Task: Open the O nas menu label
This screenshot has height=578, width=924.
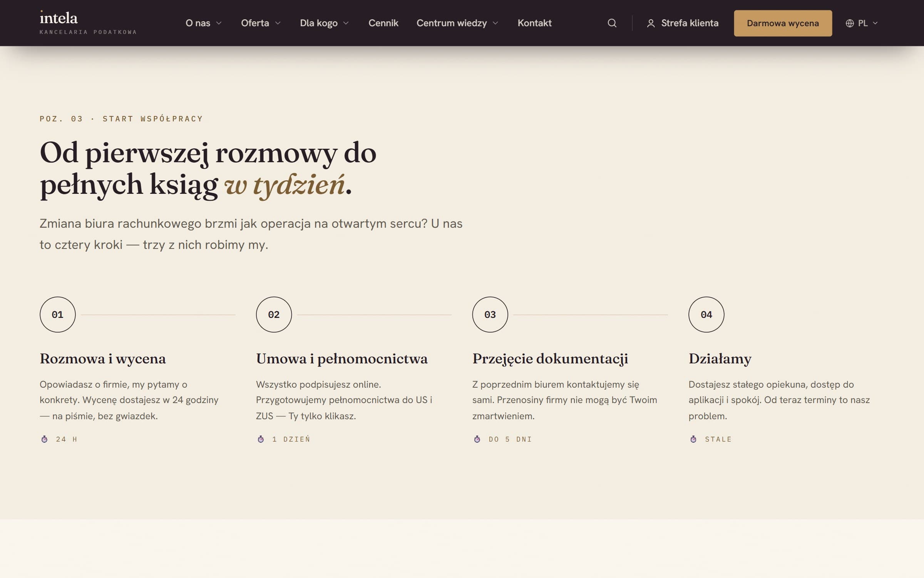Action: (198, 23)
